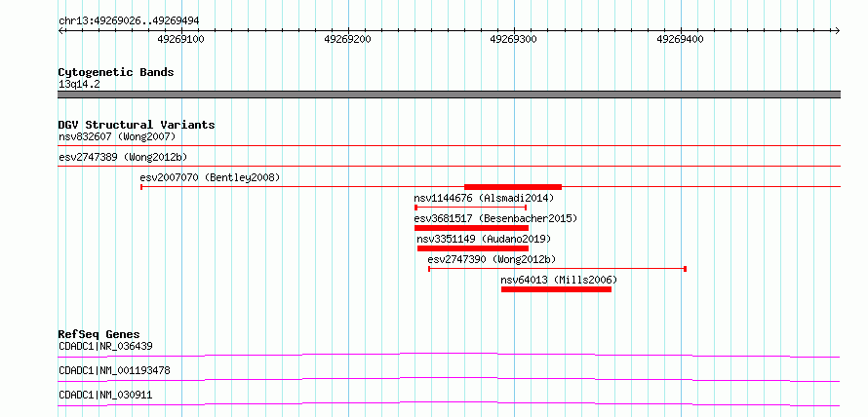Click the RefSeq Genes track heading
The image size is (868, 417).
tap(99, 334)
